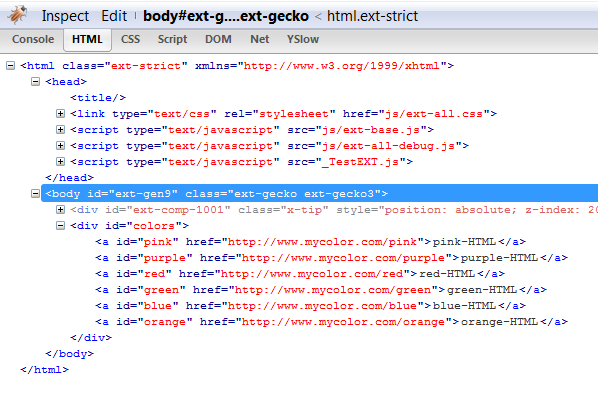This screenshot has width=598, height=398.
Task: Click the green-HTML link text
Action: point(481,290)
